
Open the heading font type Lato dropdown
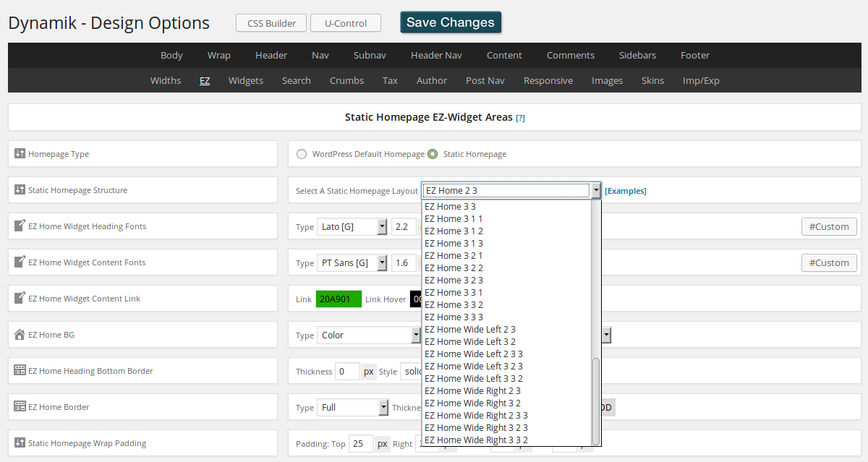352,227
